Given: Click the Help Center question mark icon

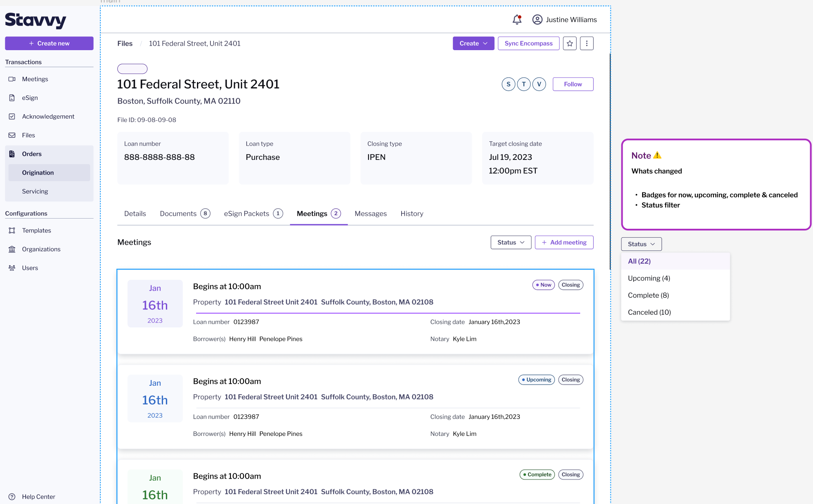Looking at the screenshot, I should coord(12,497).
